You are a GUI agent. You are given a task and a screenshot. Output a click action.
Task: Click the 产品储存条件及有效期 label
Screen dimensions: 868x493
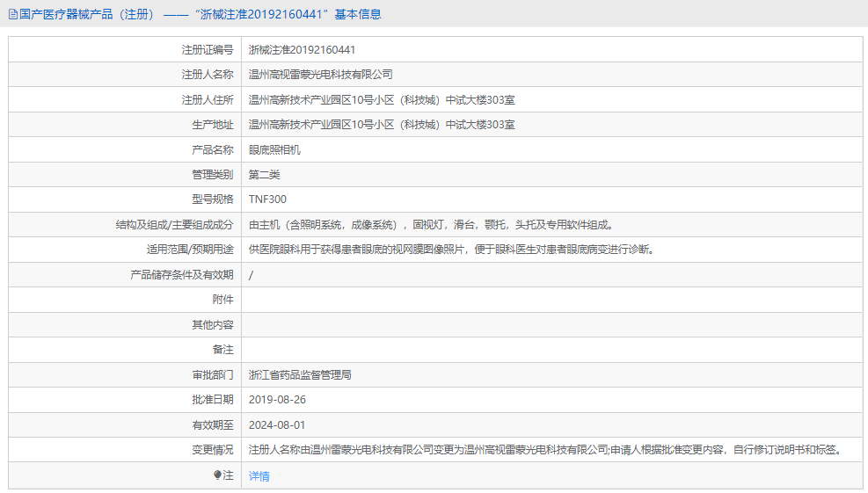181,275
